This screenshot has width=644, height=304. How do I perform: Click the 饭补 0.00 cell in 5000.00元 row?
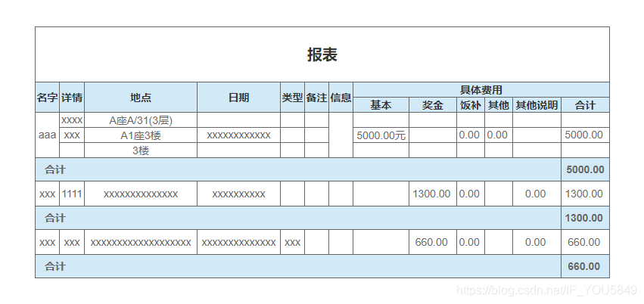coord(471,135)
